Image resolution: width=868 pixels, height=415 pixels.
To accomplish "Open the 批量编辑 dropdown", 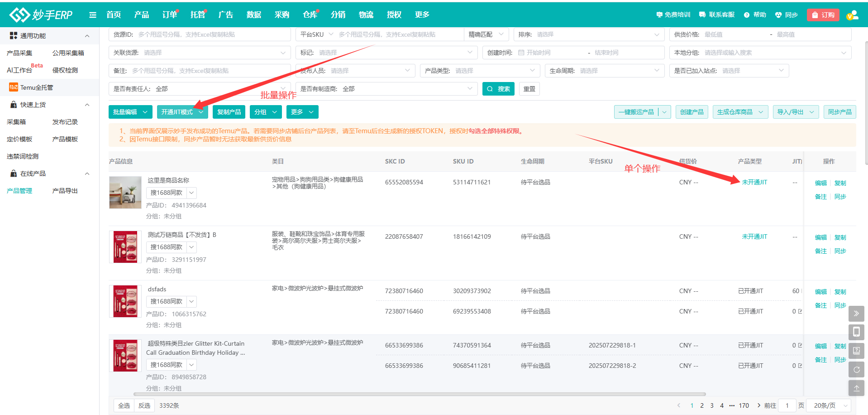I will [x=130, y=112].
